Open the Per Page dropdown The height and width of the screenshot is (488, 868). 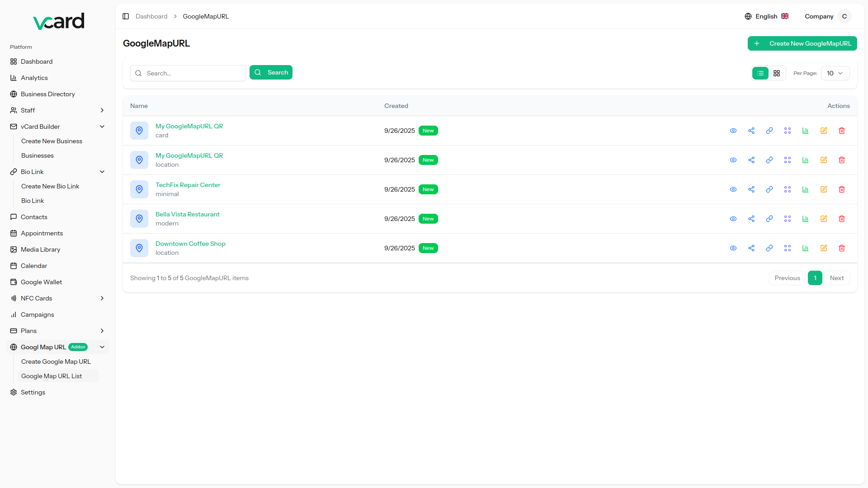(x=835, y=73)
